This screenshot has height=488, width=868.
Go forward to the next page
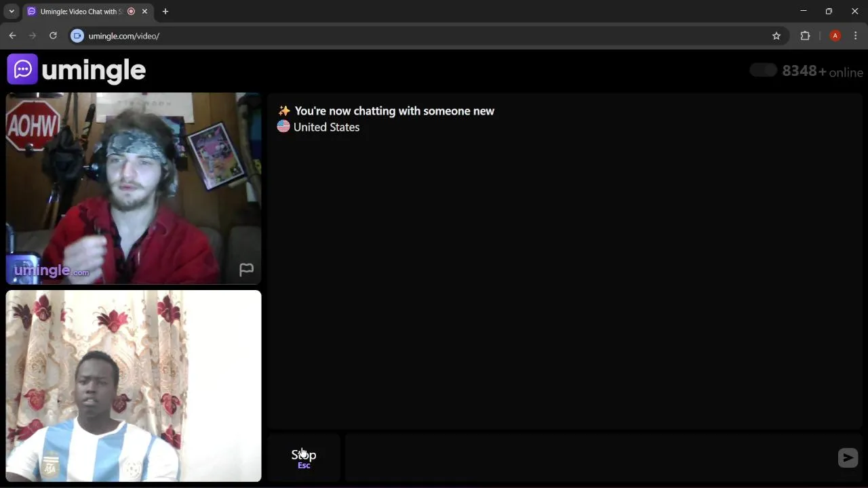click(x=33, y=36)
